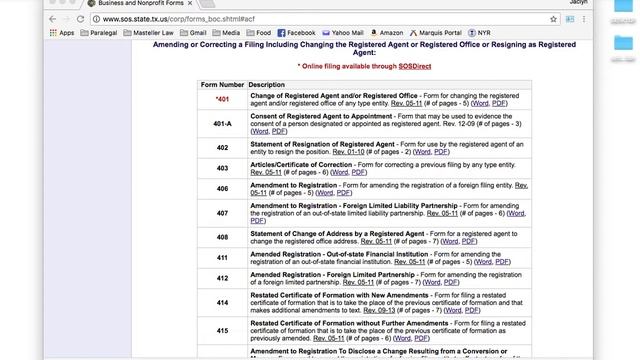Open PDF version of form 415
This screenshot has height=360, width=640.
(421, 338)
